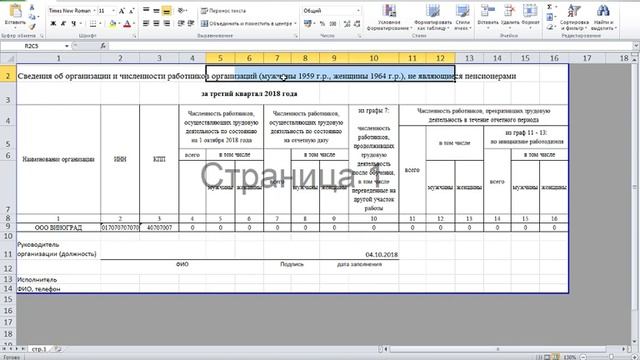Apply percent style format

(322, 24)
